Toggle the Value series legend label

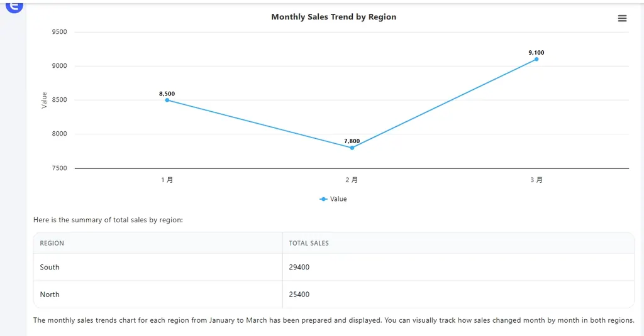point(338,199)
